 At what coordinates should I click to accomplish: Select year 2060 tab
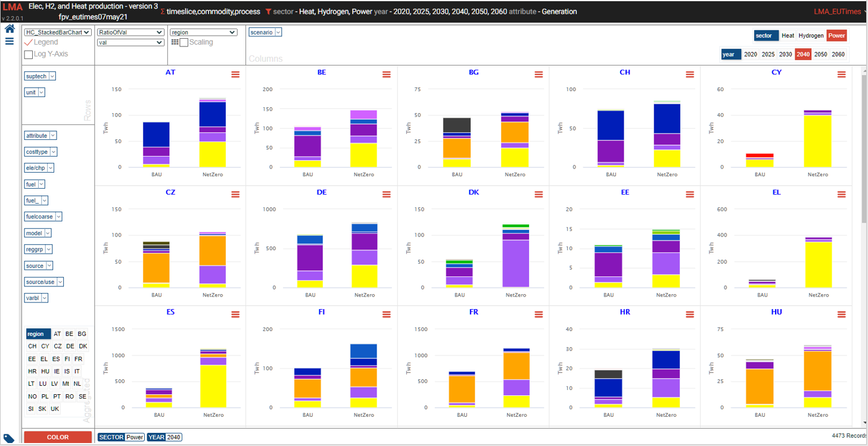(x=838, y=54)
